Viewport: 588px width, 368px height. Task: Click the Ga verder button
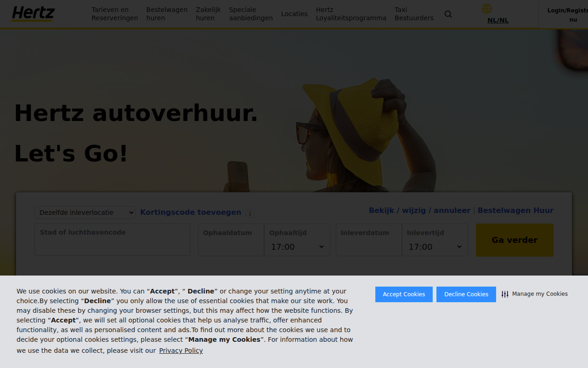pyautogui.click(x=514, y=240)
